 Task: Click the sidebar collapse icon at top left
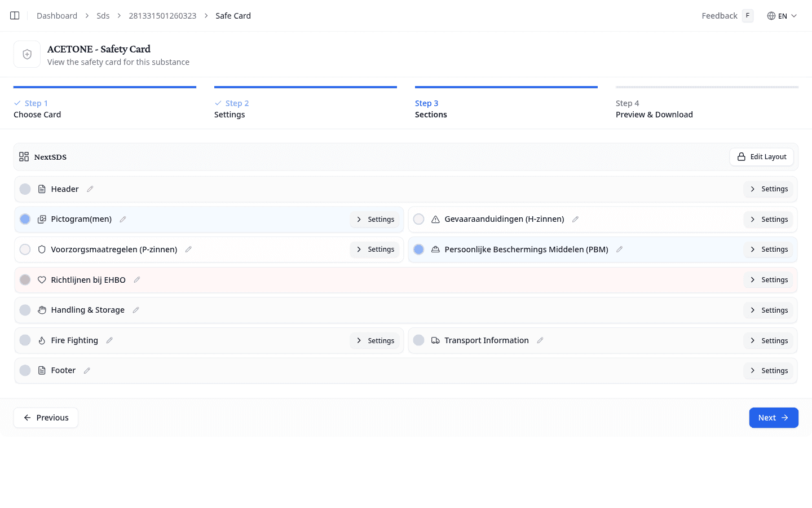[x=14, y=15]
